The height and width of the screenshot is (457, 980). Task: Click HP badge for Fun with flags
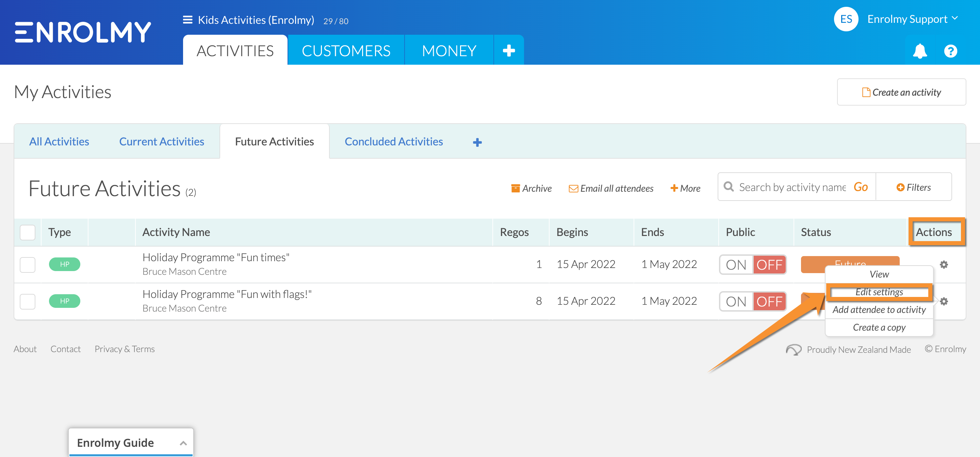pyautogui.click(x=64, y=301)
